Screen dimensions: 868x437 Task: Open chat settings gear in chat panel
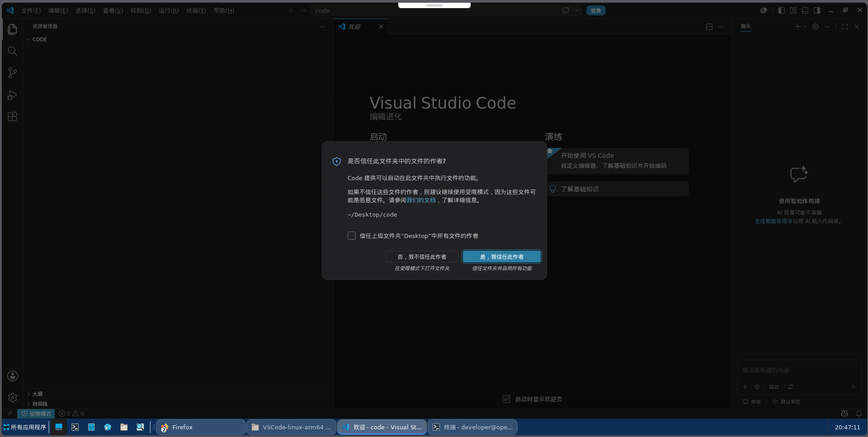816,27
